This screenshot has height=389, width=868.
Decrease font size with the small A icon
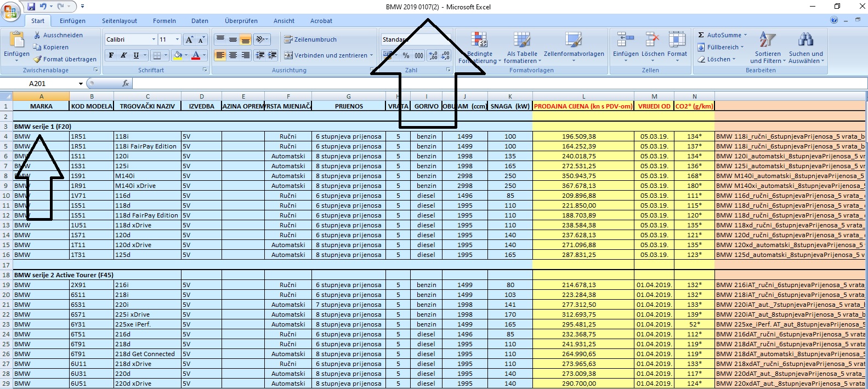pos(201,39)
